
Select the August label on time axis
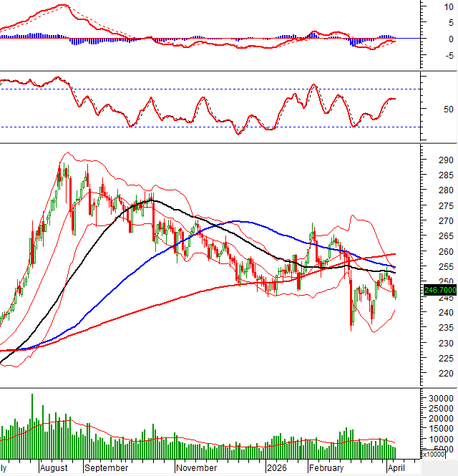[54, 467]
